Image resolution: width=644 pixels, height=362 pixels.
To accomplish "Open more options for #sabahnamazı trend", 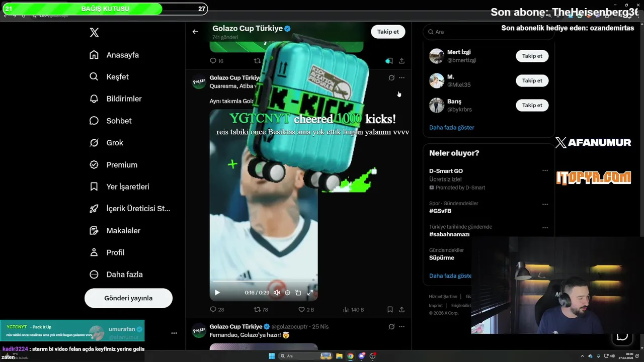I will tap(545, 228).
